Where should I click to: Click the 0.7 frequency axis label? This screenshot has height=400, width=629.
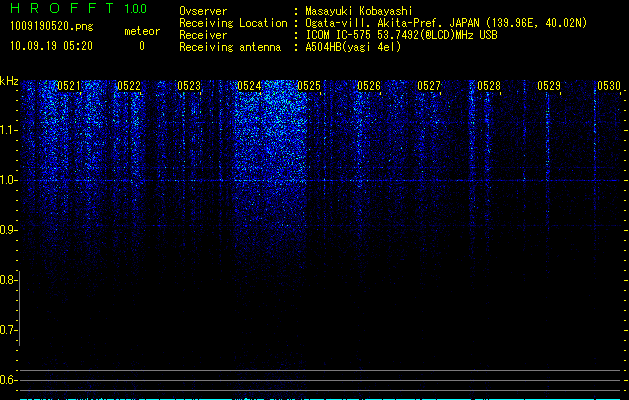[7, 330]
